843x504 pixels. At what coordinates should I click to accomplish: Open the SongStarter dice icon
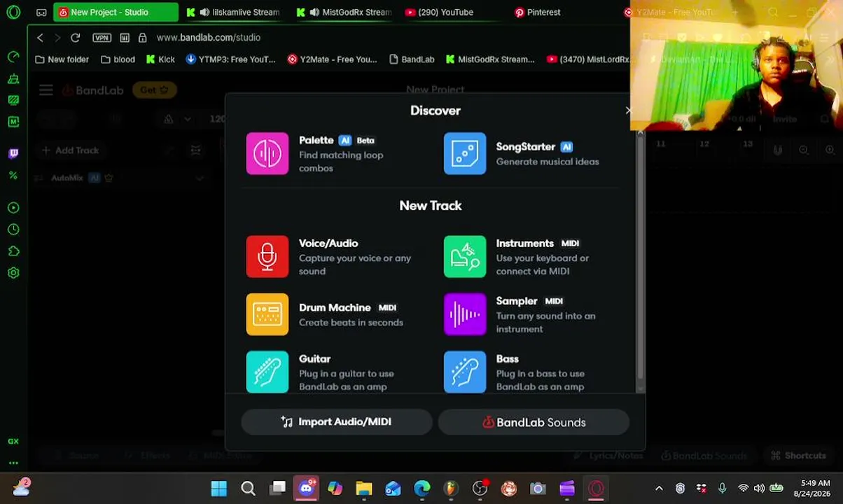pyautogui.click(x=465, y=153)
